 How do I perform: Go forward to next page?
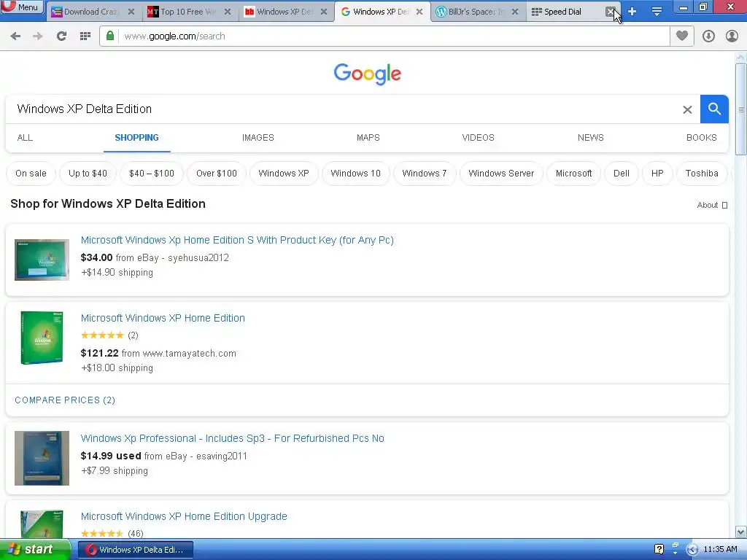point(38,36)
